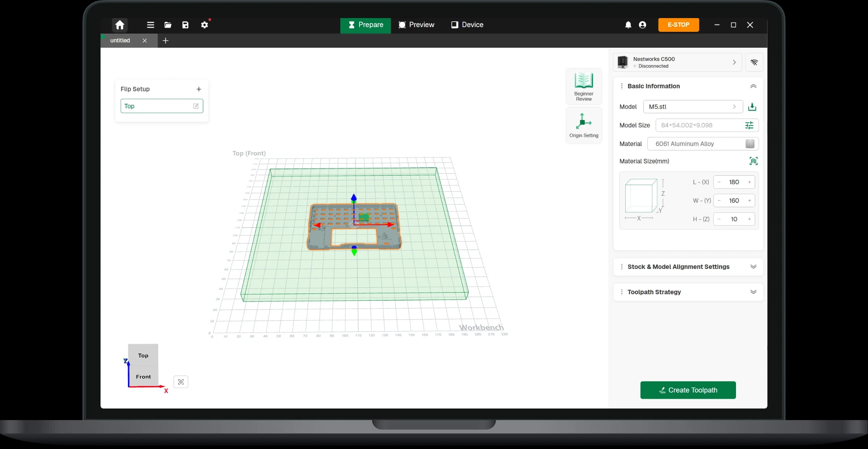The width and height of the screenshot is (868, 449).
Task: Click the L-(X) 180 field
Action: point(734,182)
